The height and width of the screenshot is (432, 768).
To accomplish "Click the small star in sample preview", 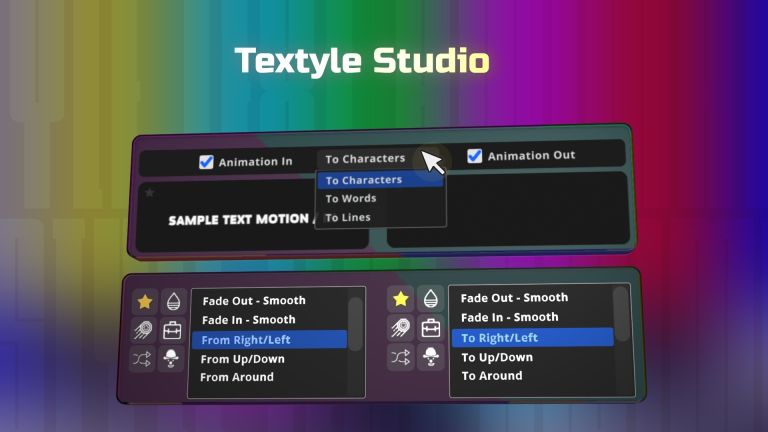I will (x=150, y=192).
